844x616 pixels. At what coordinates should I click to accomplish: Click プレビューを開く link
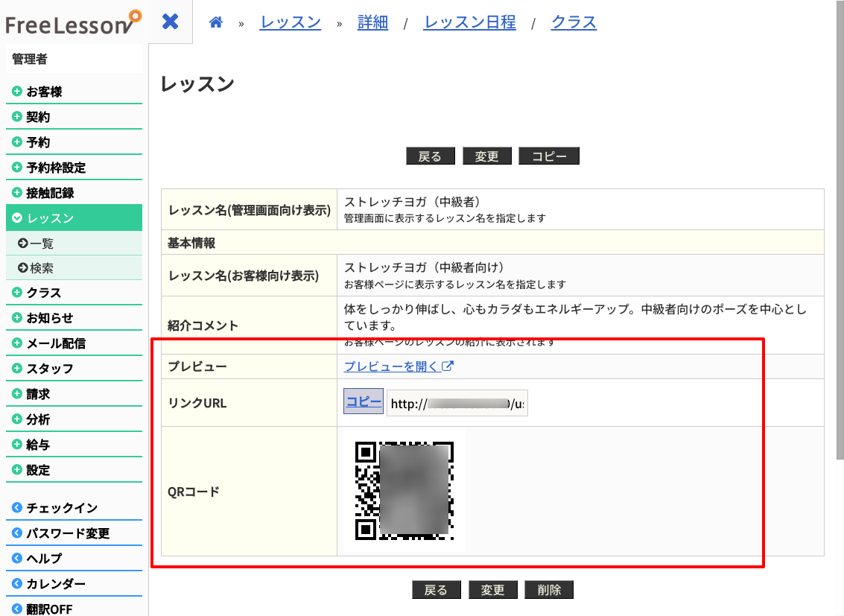coord(399,366)
